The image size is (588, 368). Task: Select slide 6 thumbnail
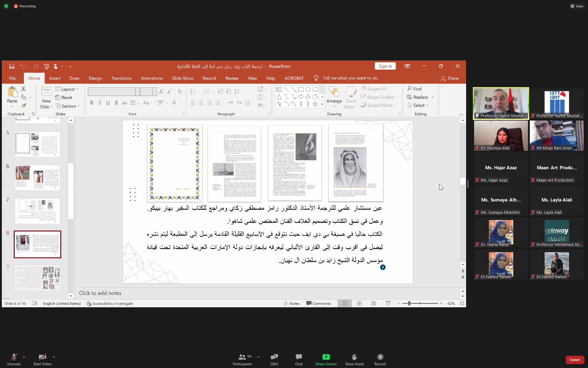pyautogui.click(x=37, y=178)
